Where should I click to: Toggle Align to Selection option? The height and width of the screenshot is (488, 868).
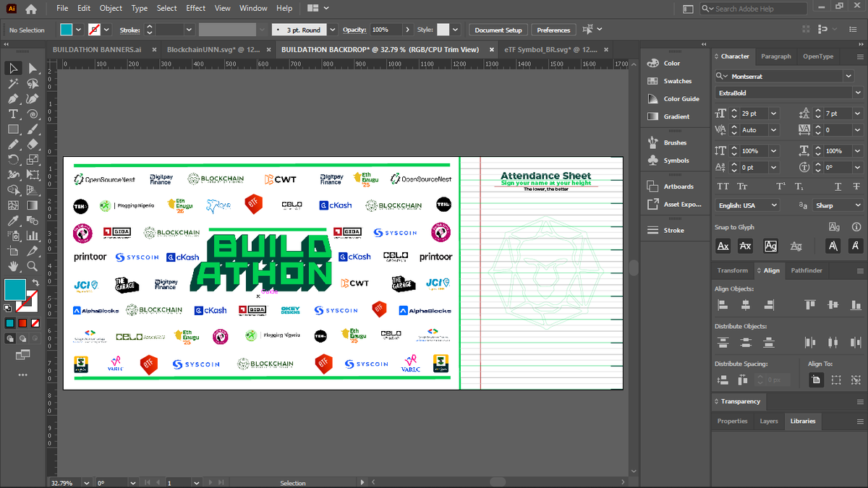836,380
